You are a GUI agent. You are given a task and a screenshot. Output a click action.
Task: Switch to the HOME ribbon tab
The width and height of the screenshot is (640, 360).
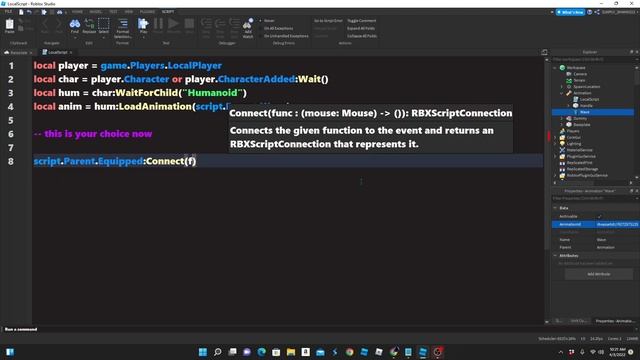[77, 12]
